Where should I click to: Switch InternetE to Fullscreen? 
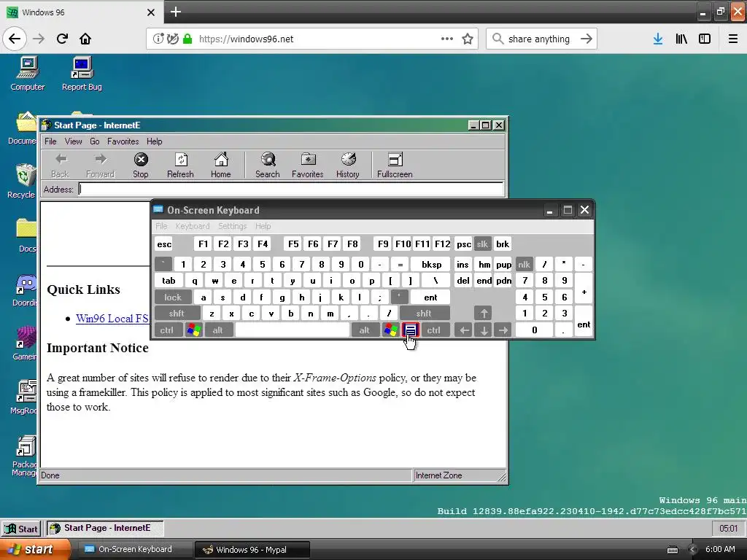tap(395, 165)
